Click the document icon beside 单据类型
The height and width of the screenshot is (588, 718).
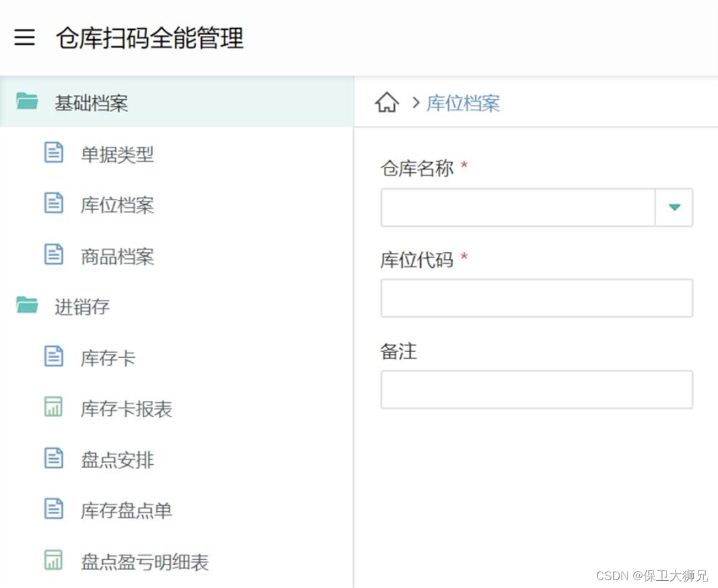53,153
